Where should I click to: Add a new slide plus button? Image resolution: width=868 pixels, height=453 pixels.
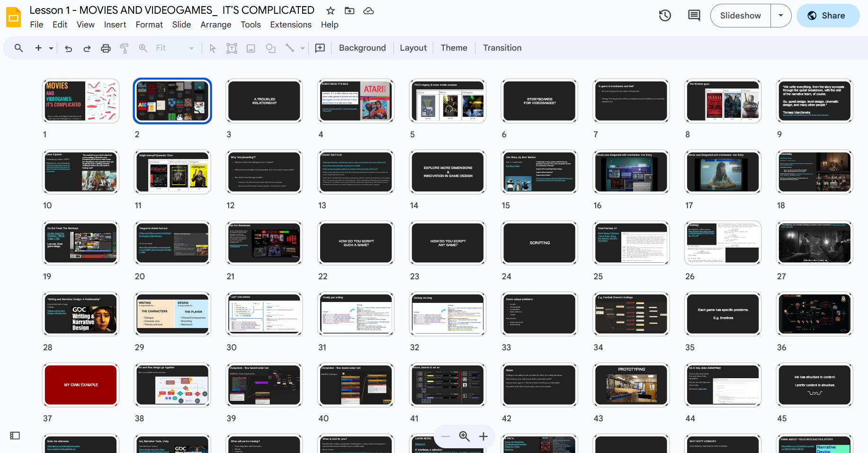pyautogui.click(x=38, y=48)
